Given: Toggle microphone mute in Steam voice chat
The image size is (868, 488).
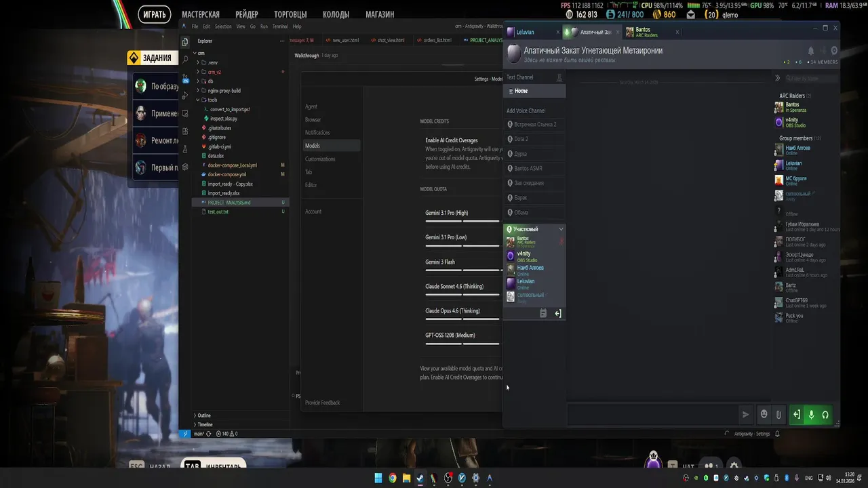Looking at the screenshot, I should (811, 414).
